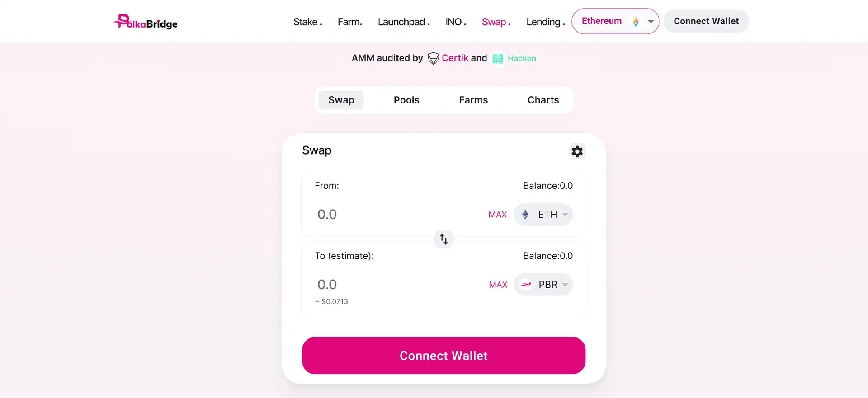Switch to the Farms tab
Viewport: 868px width, 398px height.
coord(473,100)
